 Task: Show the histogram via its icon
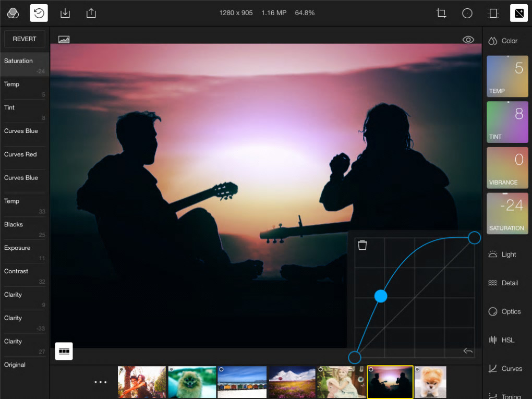point(64,39)
